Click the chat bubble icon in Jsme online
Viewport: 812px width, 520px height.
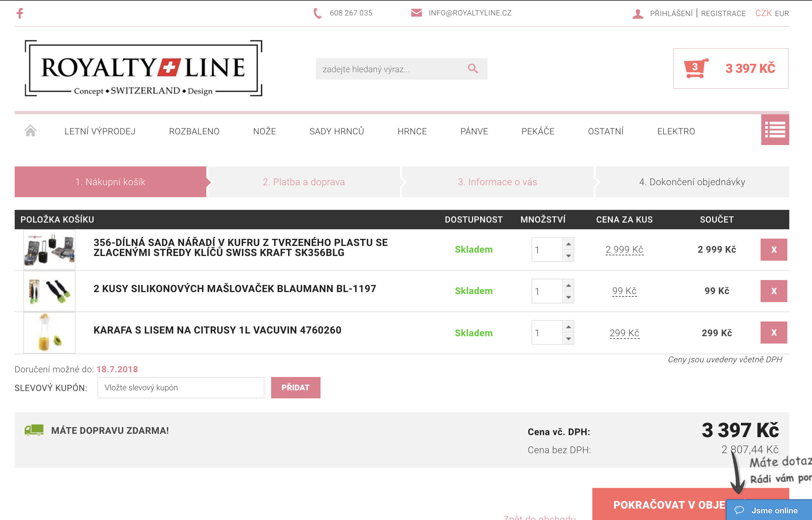coord(739,510)
